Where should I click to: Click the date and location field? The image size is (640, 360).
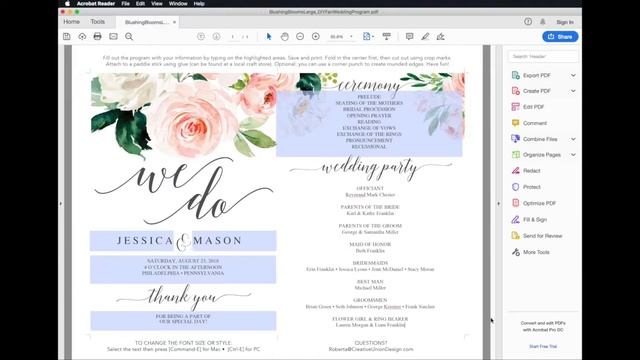[183, 269]
